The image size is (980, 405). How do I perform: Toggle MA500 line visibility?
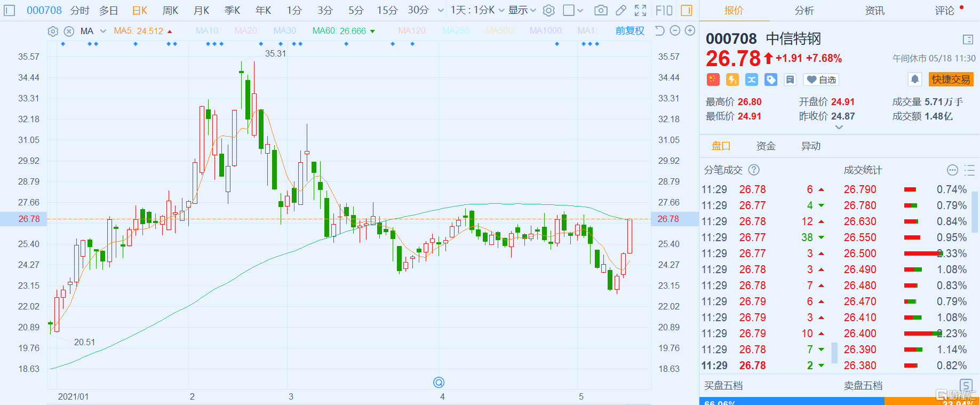tap(500, 31)
